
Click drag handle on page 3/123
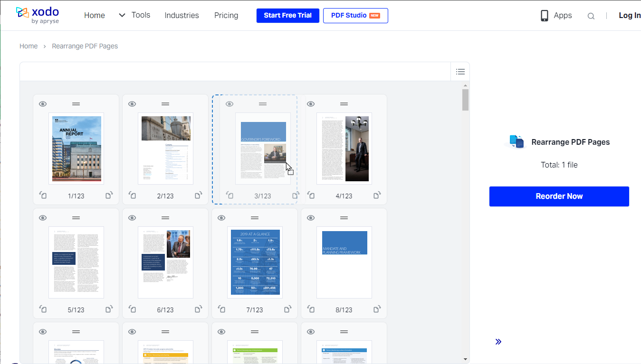pos(263,104)
